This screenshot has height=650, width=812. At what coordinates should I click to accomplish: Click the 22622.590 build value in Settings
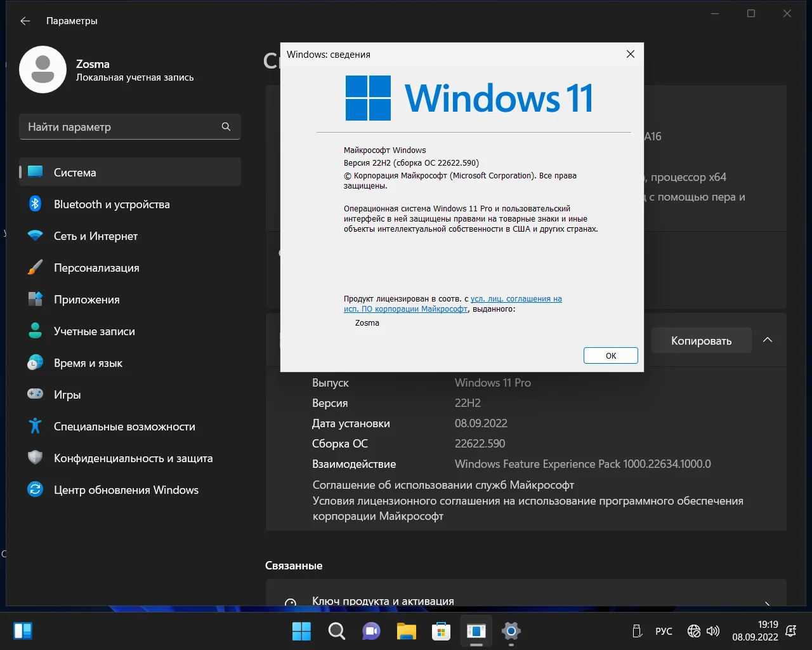[480, 444]
